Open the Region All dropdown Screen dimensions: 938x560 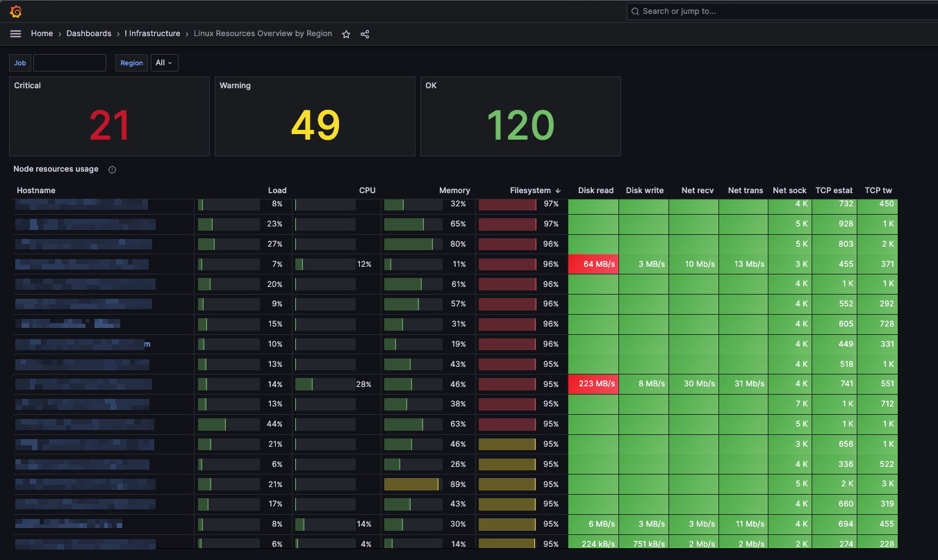(164, 63)
